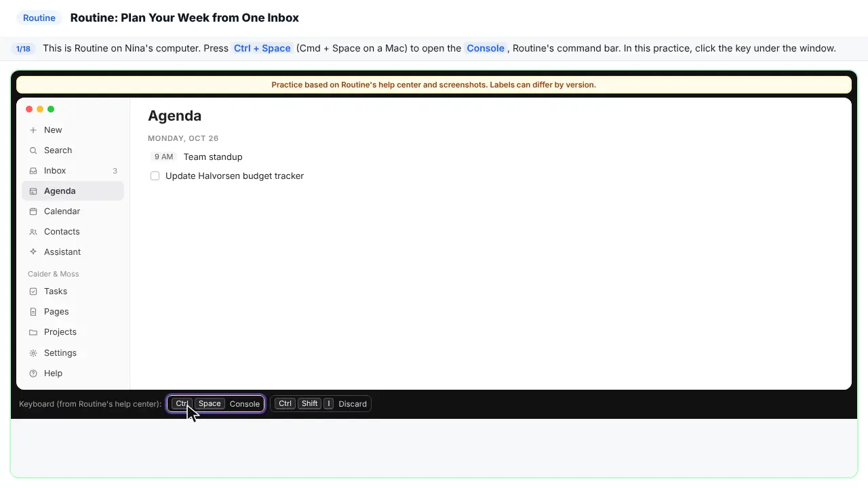Click the Shift key in Discard shortcut

(x=309, y=404)
